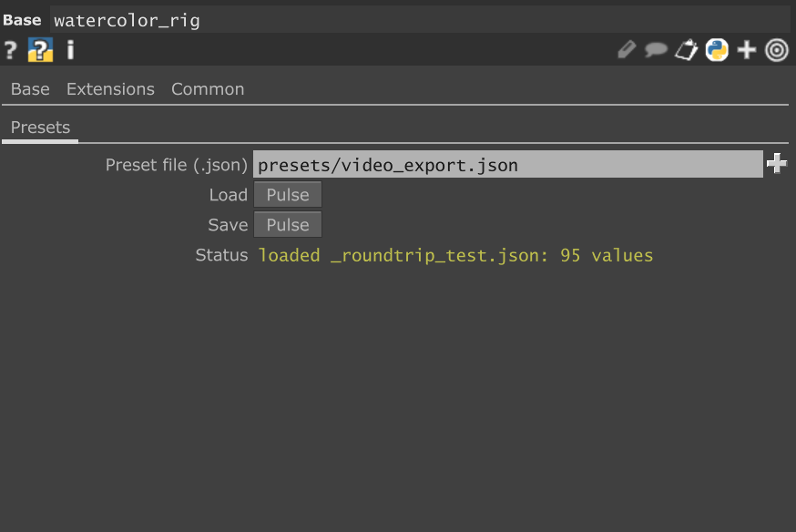Show the operator info icon
This screenshot has width=796, height=532.
coord(70,50)
